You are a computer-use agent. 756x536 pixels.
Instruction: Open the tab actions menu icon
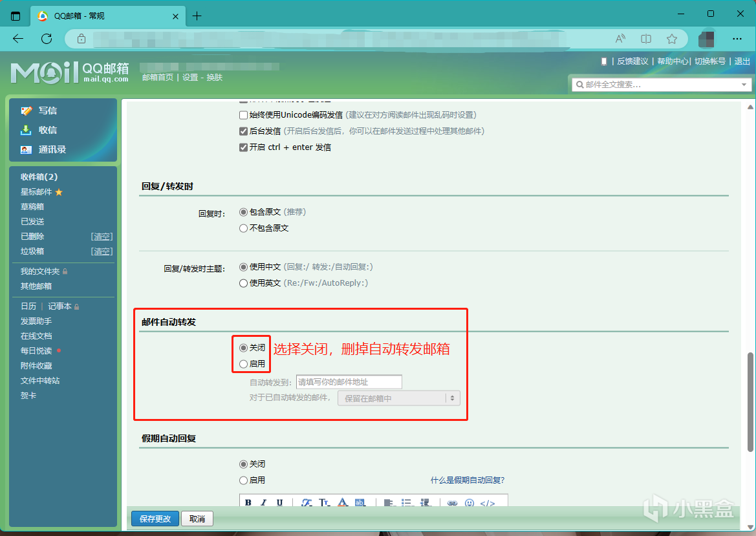(16, 16)
